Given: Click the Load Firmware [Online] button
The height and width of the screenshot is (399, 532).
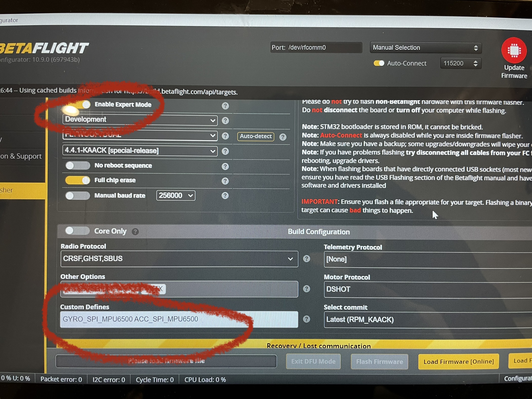Looking at the screenshot, I should pos(458,362).
